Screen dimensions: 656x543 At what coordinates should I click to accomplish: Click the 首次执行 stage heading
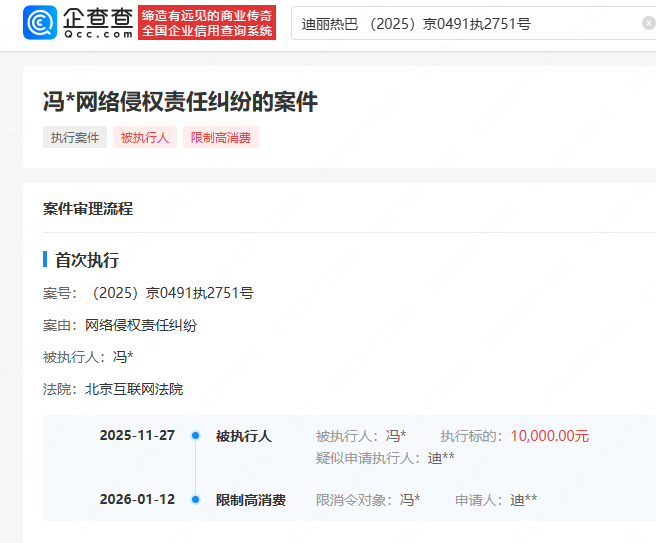(87, 260)
